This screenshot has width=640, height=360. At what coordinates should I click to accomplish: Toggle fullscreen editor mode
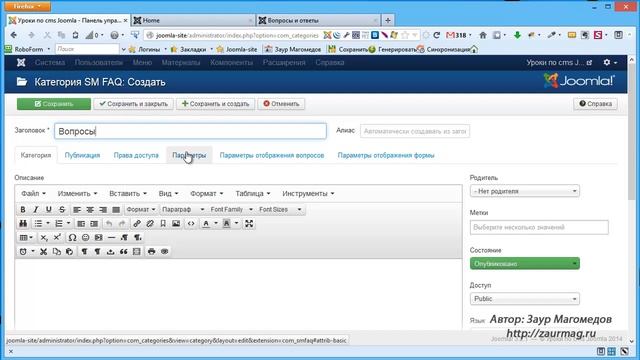point(249,223)
